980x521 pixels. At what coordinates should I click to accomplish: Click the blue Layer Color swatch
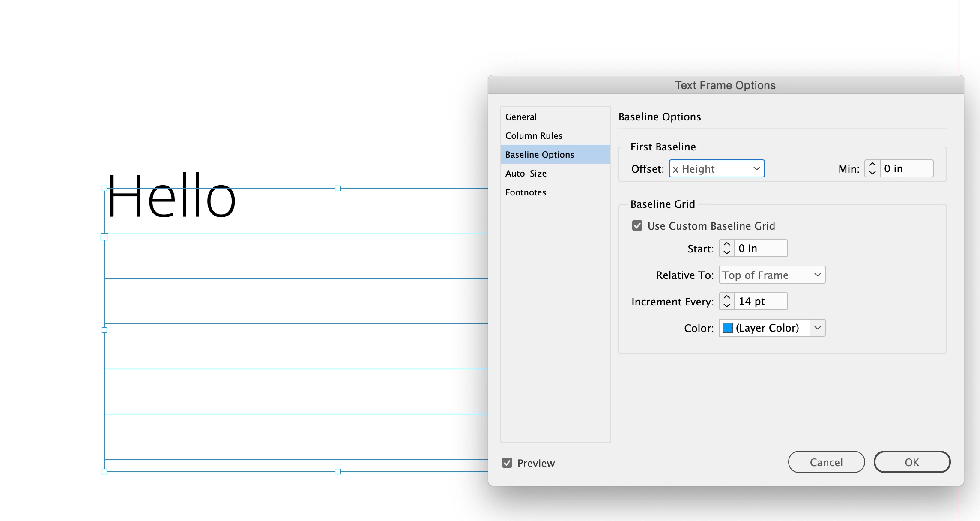pos(727,328)
